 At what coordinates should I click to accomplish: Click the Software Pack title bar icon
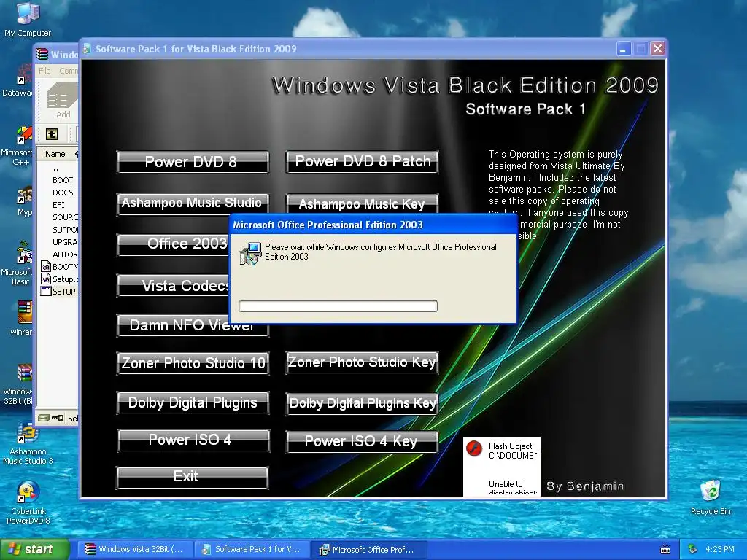point(87,49)
